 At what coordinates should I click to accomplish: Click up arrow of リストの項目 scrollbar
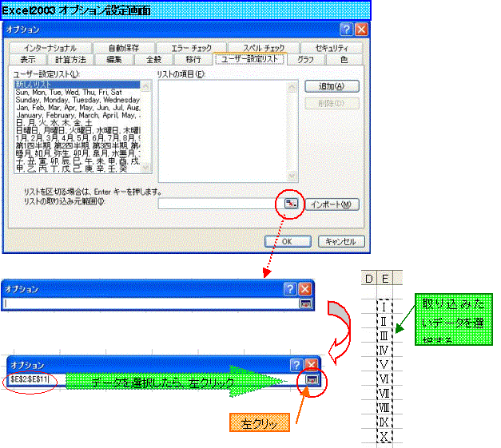click(292, 86)
